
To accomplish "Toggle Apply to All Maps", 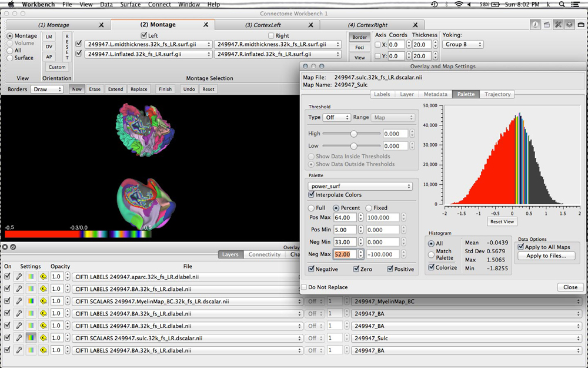I will click(521, 247).
